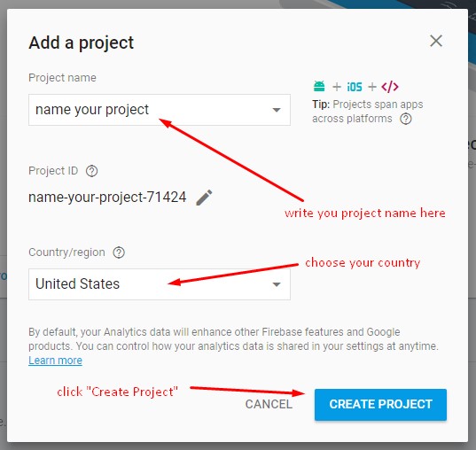
Task: Click the project ID text name-your-project-71424
Action: pyautogui.click(x=107, y=198)
